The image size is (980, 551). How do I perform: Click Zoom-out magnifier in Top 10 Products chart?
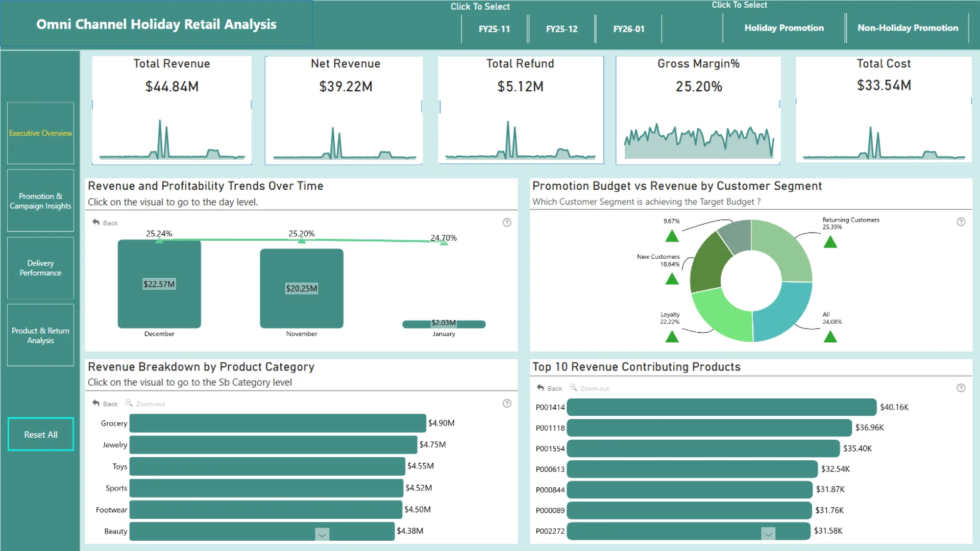[574, 388]
